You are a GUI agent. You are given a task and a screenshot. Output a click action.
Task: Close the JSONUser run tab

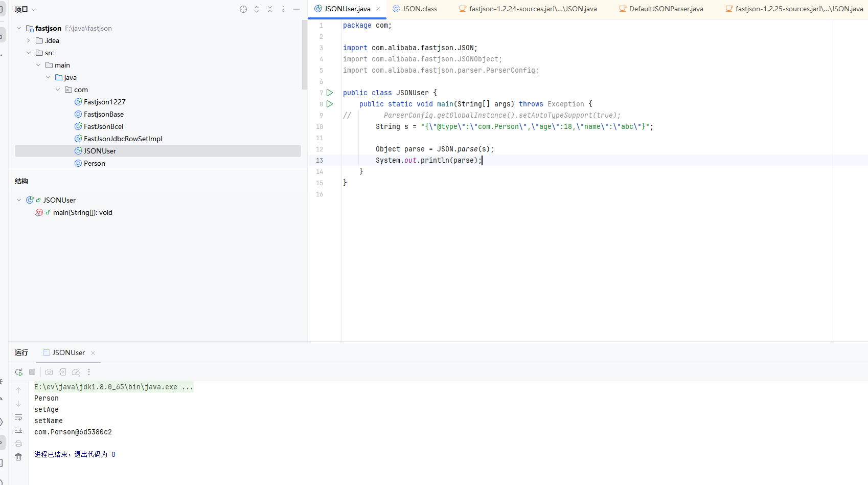pyautogui.click(x=93, y=353)
